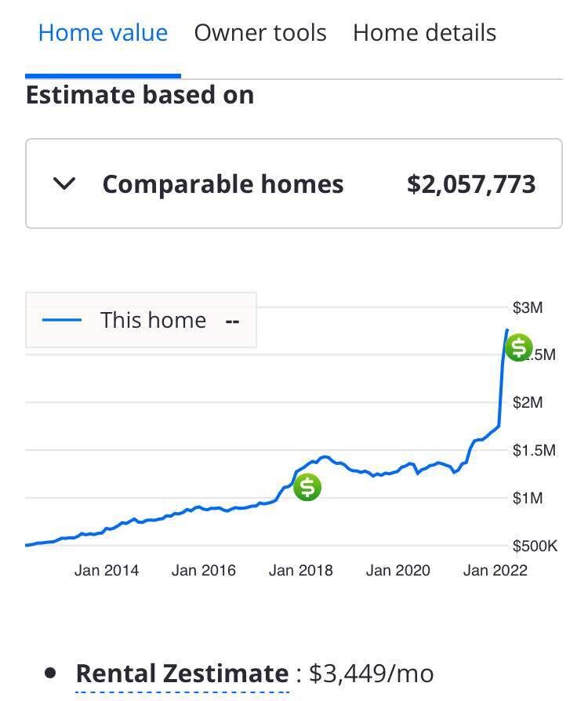Click the green dollar sale marker near Jan 2018
The width and height of the screenshot is (588, 701).
point(307,487)
